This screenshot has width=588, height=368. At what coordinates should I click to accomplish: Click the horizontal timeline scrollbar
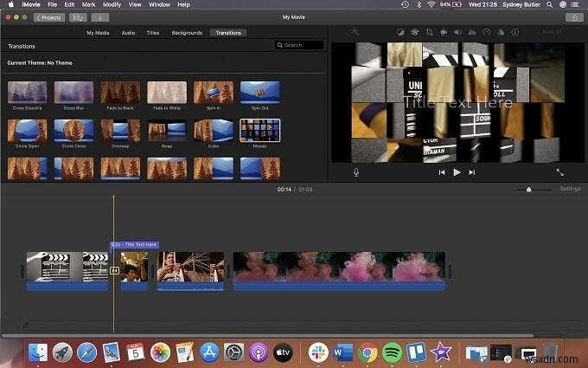point(267,336)
